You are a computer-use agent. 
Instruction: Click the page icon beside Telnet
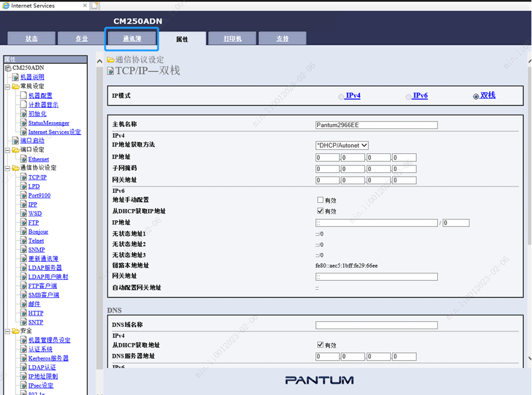(x=24, y=241)
